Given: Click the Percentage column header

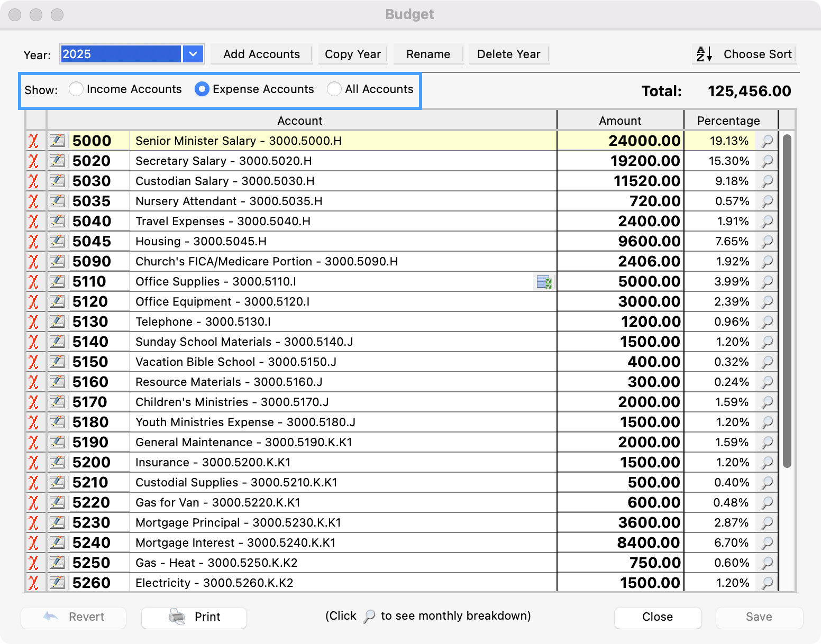Looking at the screenshot, I should tap(728, 121).
